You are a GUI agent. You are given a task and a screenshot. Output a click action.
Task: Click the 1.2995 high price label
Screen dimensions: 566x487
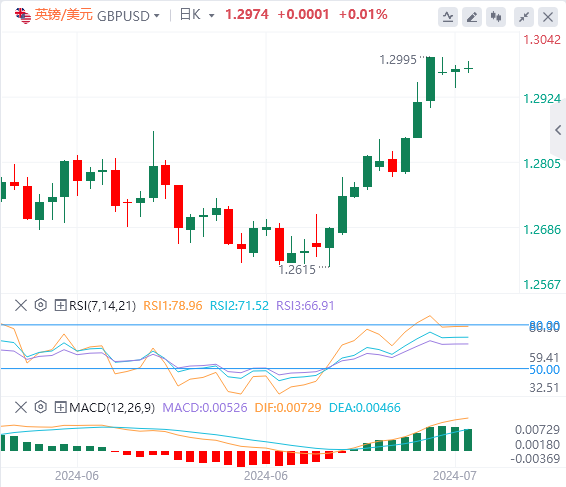[398, 60]
